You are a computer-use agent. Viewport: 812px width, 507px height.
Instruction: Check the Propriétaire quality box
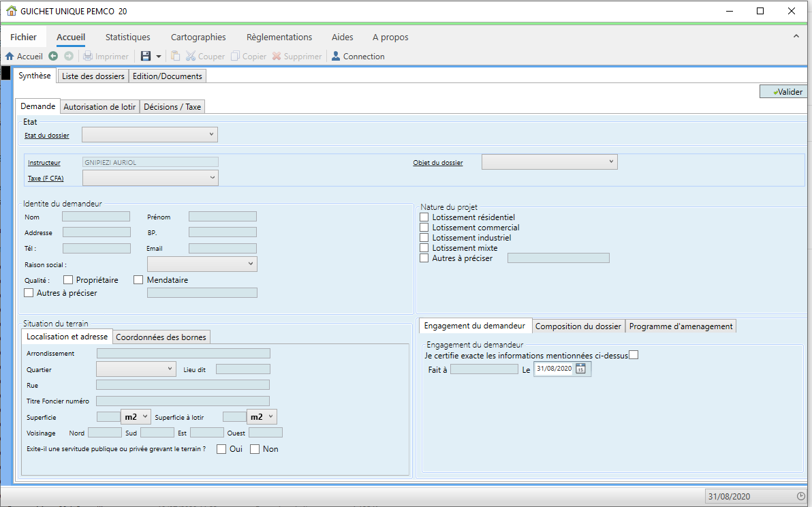[x=68, y=279]
